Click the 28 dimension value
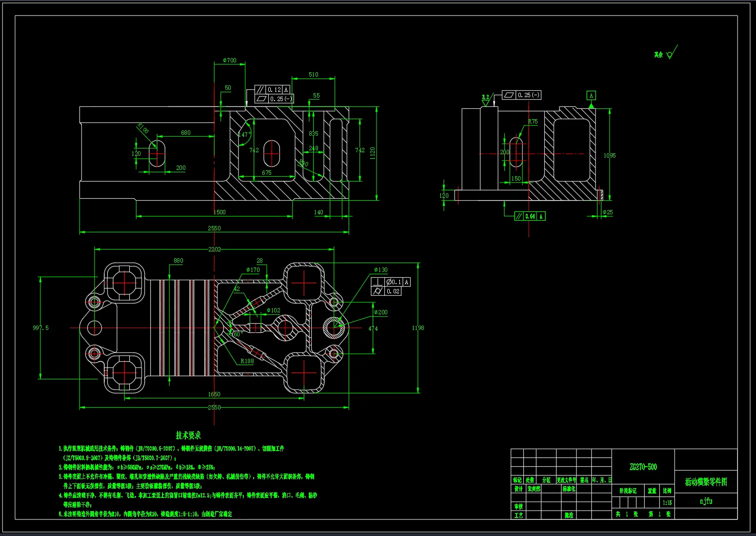 point(259,261)
